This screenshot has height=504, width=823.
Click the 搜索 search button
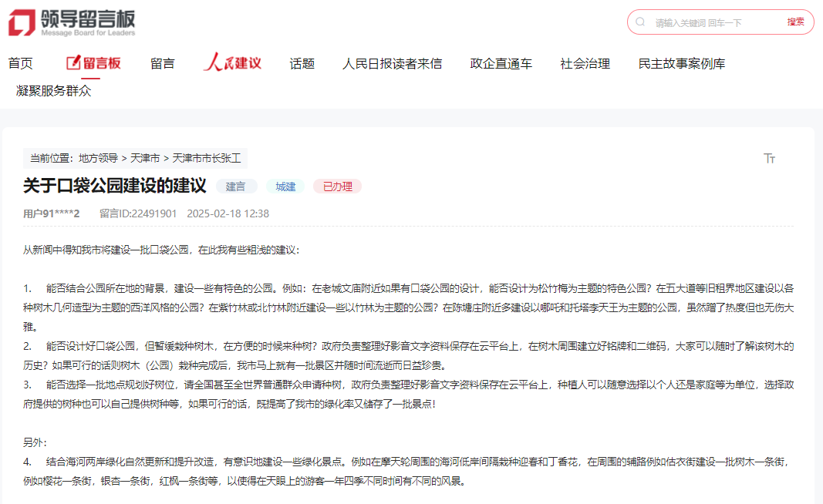click(x=794, y=22)
